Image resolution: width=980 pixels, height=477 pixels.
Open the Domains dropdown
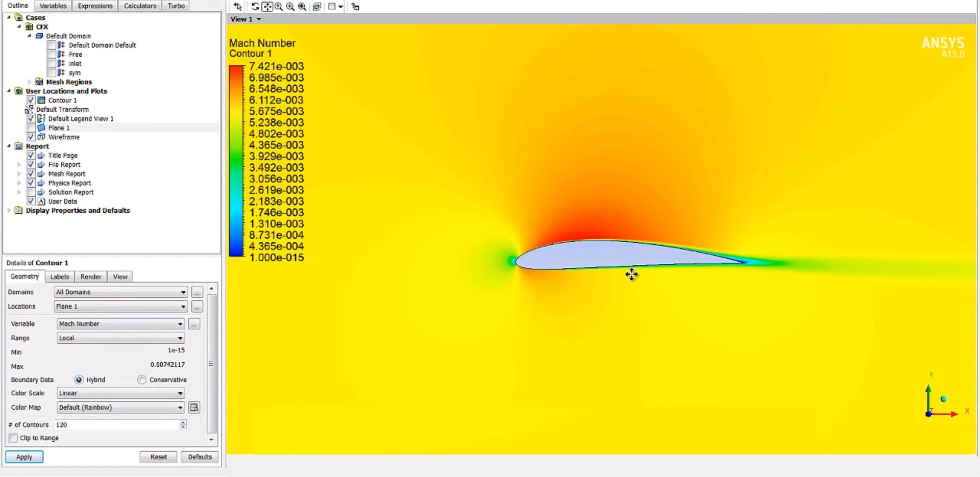[x=121, y=292]
